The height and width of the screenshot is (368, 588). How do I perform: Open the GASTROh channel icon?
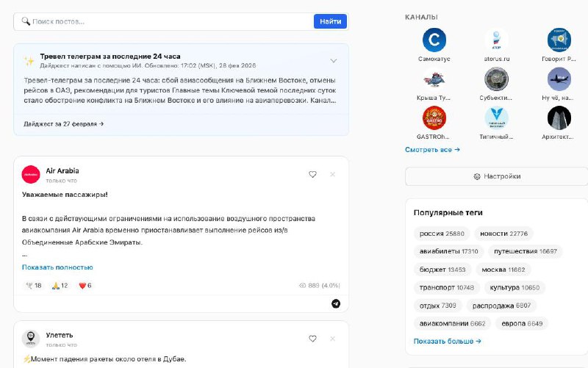coord(434,118)
